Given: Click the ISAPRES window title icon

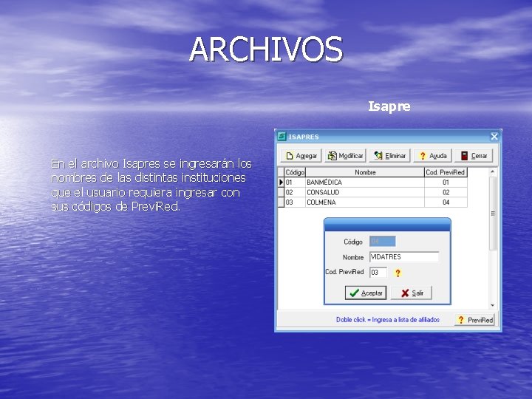Looking at the screenshot, I should click(x=282, y=137).
